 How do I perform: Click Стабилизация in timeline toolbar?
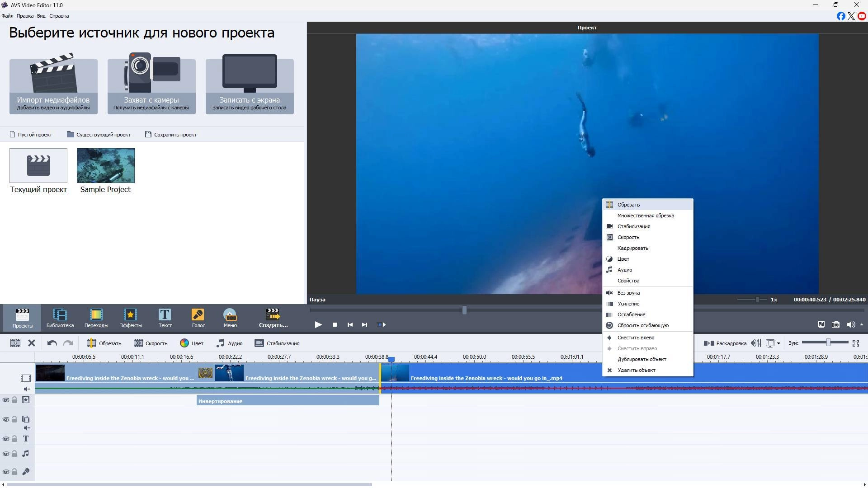click(x=277, y=343)
